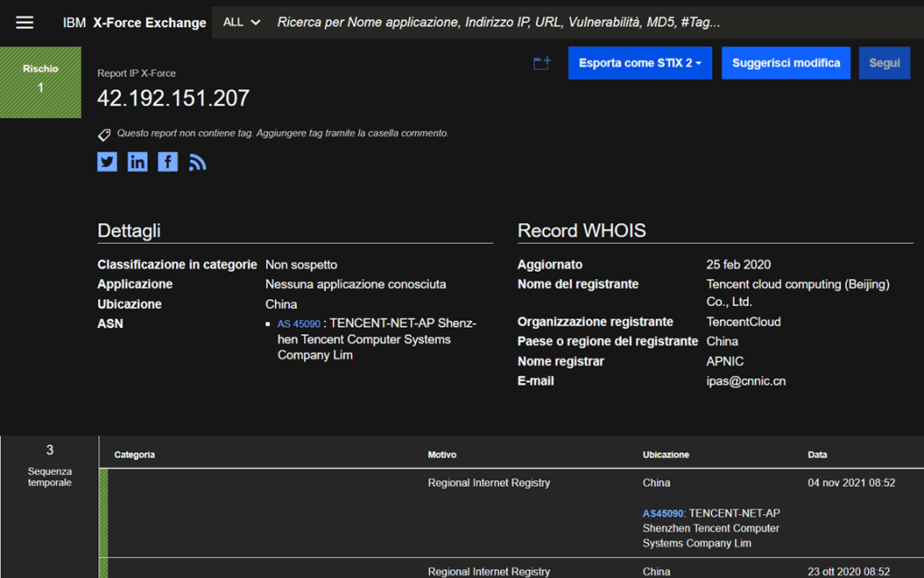This screenshot has width=924, height=578.
Task: Click the TencentCloud organization value
Action: coord(744,322)
